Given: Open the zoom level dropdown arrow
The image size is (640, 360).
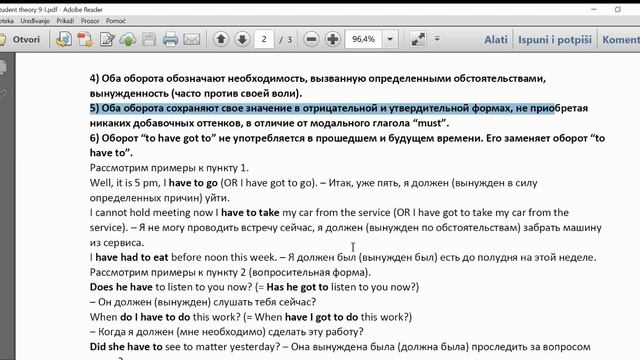Looking at the screenshot, I should (x=390, y=39).
